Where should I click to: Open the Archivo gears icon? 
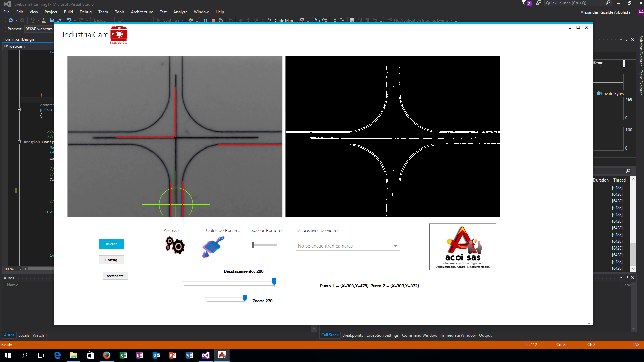tap(175, 245)
